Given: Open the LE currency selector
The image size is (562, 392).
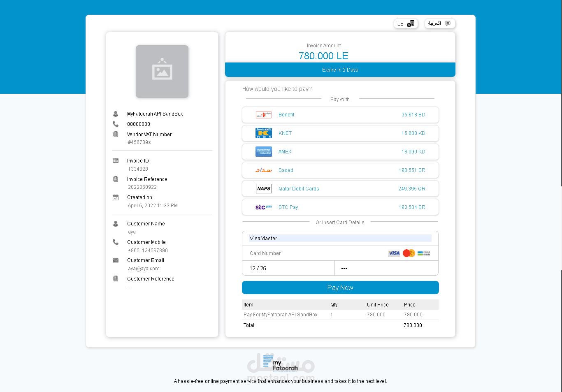Looking at the screenshot, I should coord(406,23).
